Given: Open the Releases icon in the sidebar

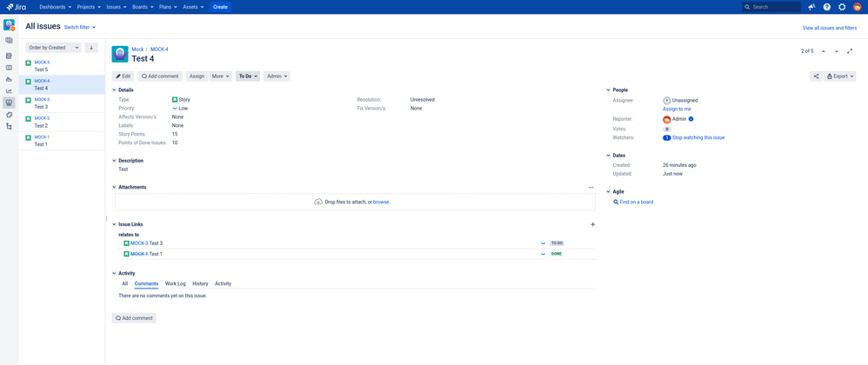Looking at the screenshot, I should (9, 79).
